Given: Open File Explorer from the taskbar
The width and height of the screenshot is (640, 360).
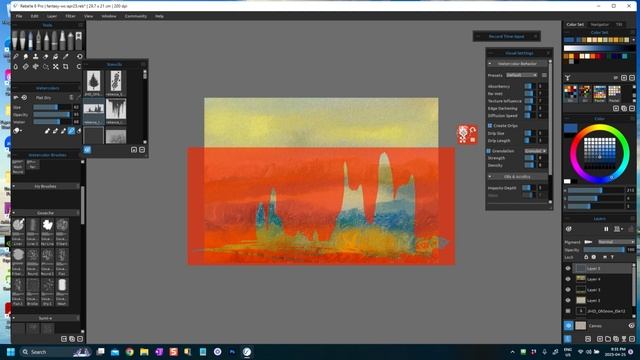Looking at the screenshot, I should click(x=144, y=351).
